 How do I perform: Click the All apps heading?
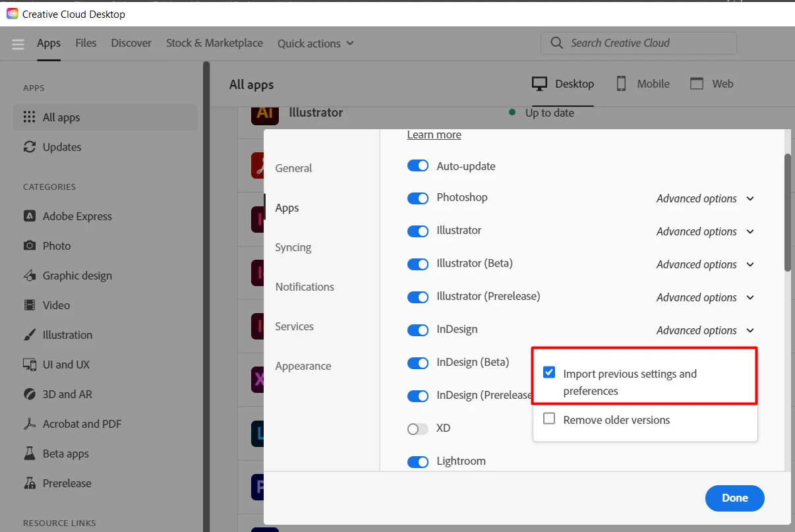(251, 84)
